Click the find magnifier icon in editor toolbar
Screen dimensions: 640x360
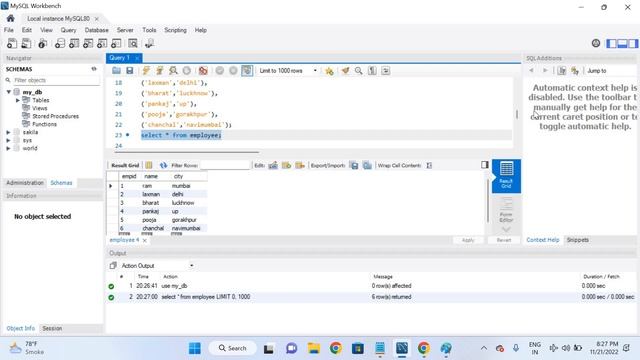[358, 71]
